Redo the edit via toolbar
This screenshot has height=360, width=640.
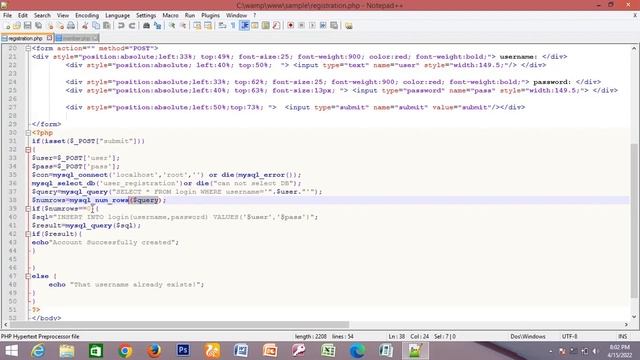tap(132, 26)
